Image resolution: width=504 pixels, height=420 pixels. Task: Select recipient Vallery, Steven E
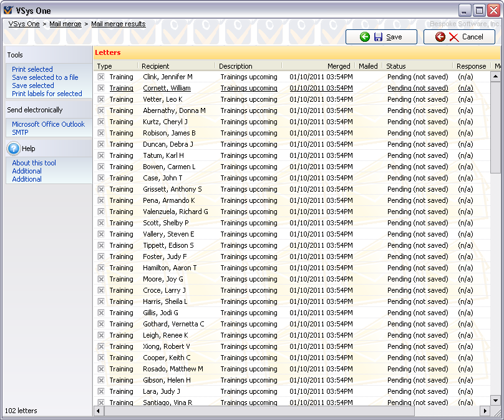coord(168,234)
